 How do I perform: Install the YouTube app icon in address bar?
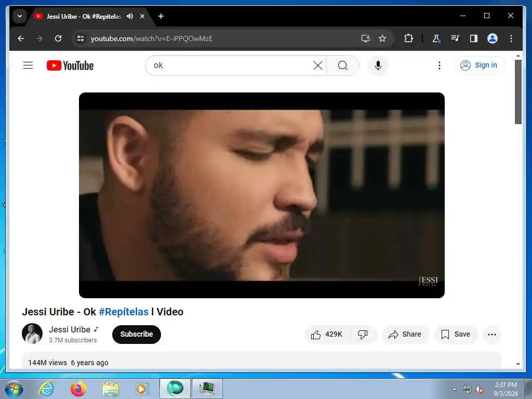pos(365,38)
